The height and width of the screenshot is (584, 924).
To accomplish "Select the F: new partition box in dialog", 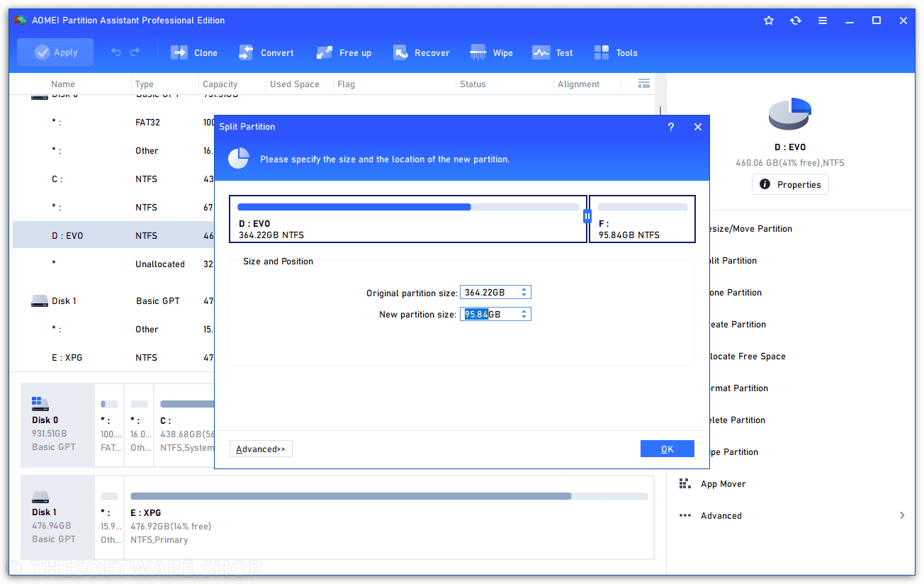I will 642,219.
